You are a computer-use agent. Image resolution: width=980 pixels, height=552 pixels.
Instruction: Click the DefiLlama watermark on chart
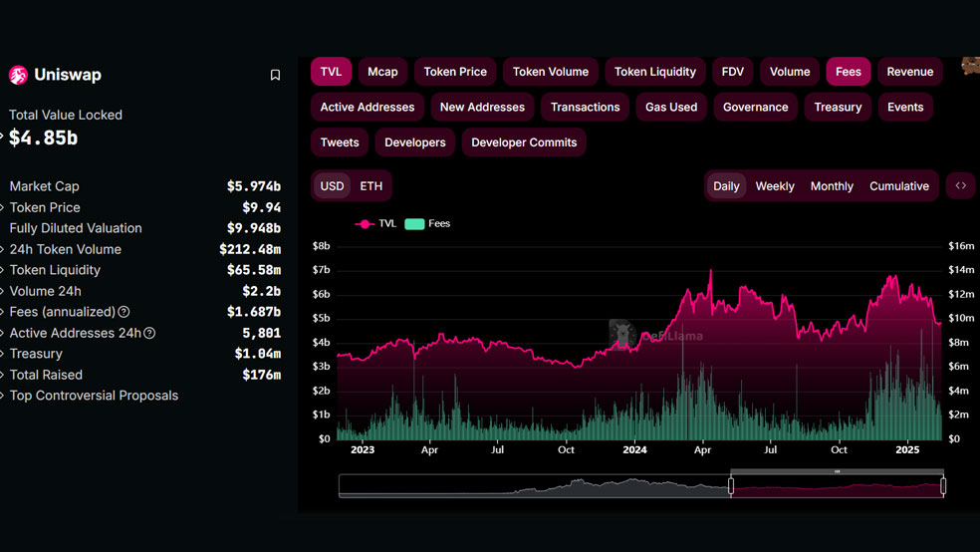coord(656,335)
